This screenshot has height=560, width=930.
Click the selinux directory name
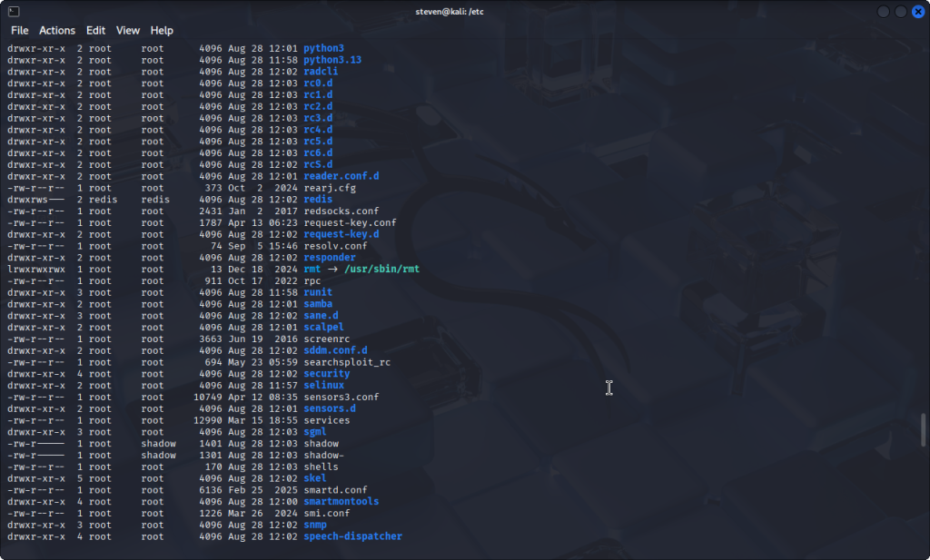pos(323,386)
